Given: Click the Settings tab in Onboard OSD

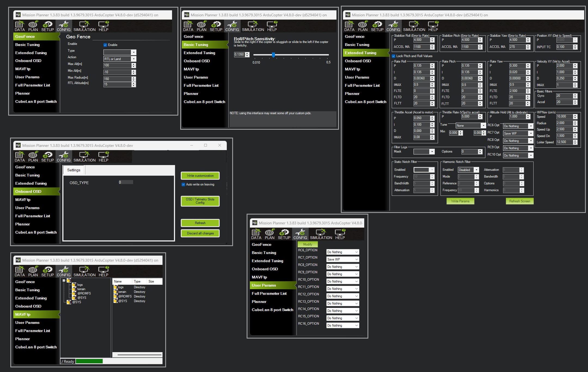Looking at the screenshot, I should (x=74, y=170).
